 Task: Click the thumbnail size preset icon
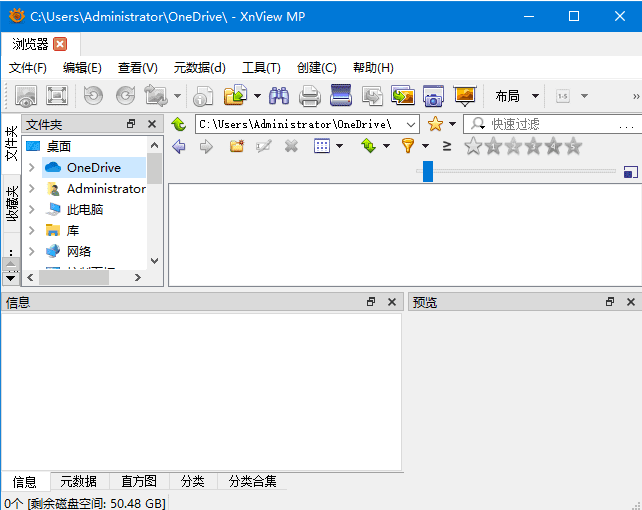click(631, 172)
